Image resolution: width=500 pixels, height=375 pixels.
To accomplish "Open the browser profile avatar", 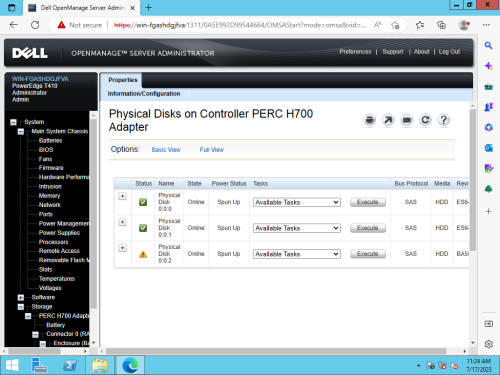I will 464,25.
